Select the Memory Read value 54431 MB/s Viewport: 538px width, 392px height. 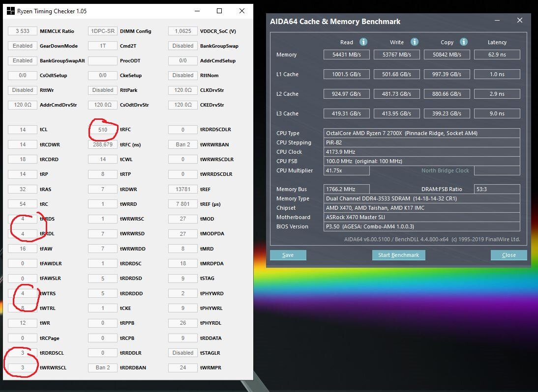click(x=347, y=55)
